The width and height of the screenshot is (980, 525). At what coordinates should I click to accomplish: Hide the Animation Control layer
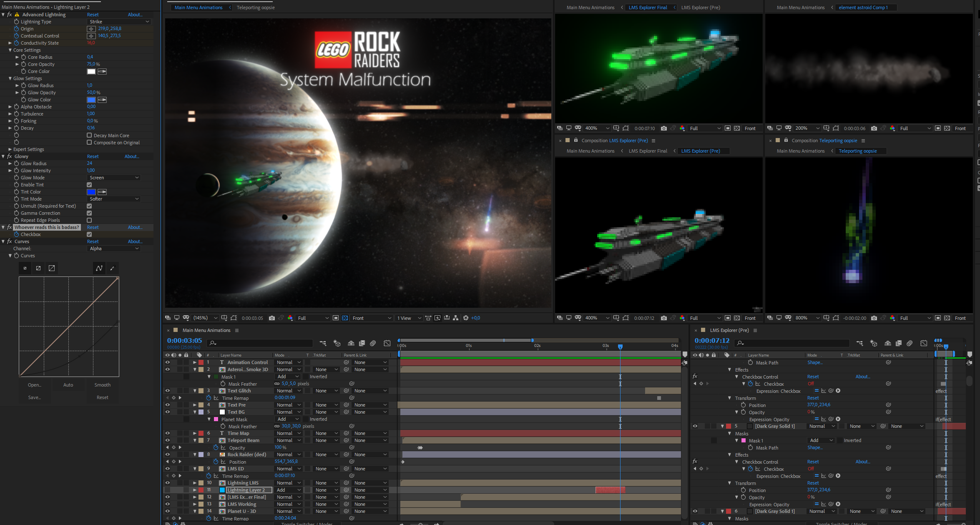coord(168,362)
